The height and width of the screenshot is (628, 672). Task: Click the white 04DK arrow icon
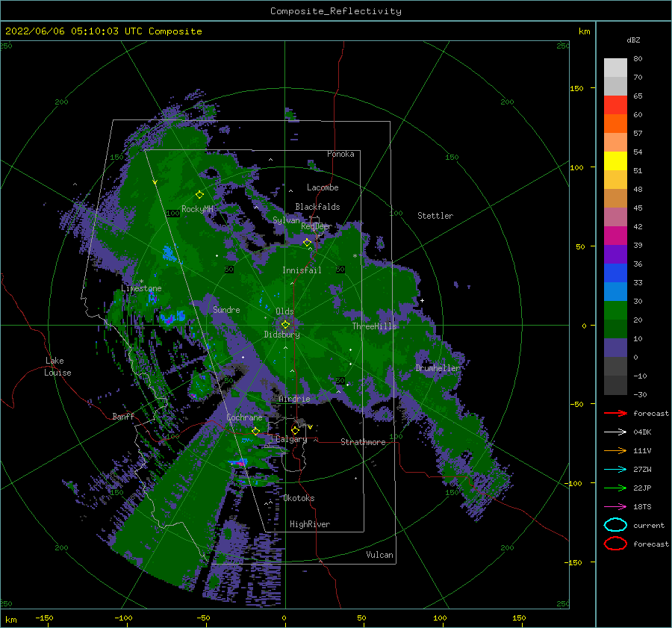615,432
